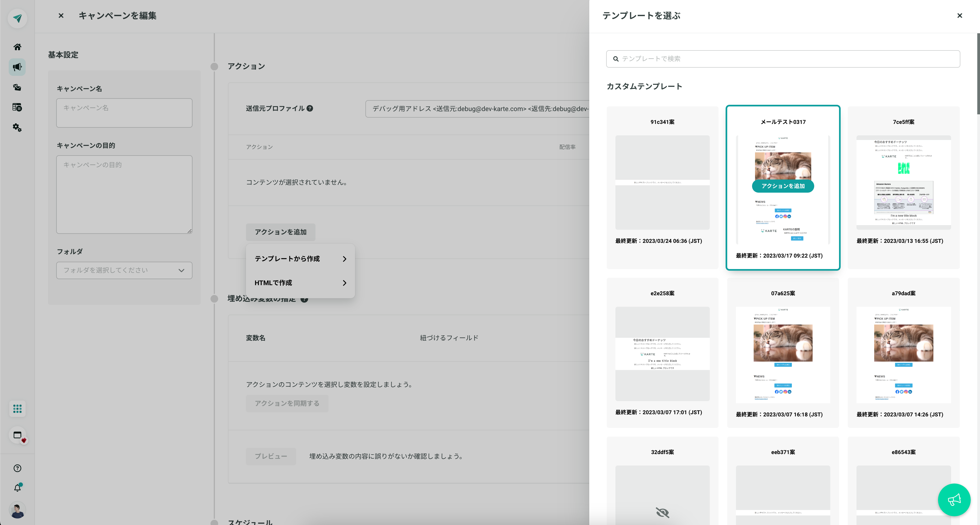Click the アクション timeline step marker
Screen dimensions: 980x525
click(x=215, y=67)
